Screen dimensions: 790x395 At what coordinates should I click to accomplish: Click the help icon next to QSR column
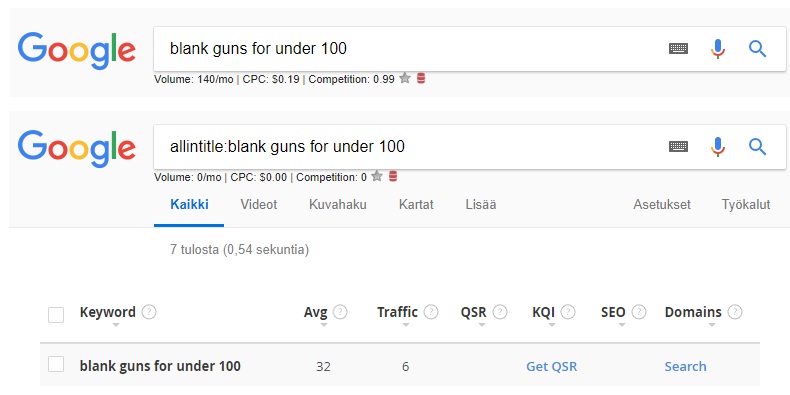(500, 312)
